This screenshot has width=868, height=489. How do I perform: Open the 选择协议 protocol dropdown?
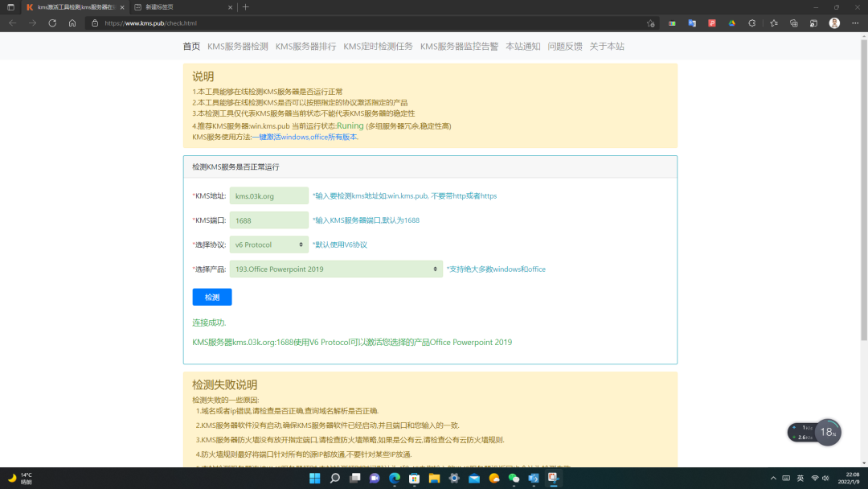pos(268,244)
